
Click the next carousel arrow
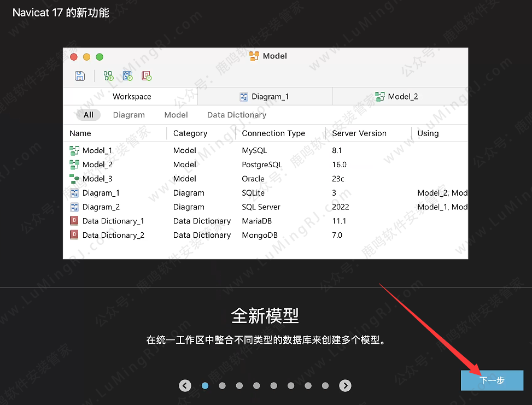click(345, 385)
